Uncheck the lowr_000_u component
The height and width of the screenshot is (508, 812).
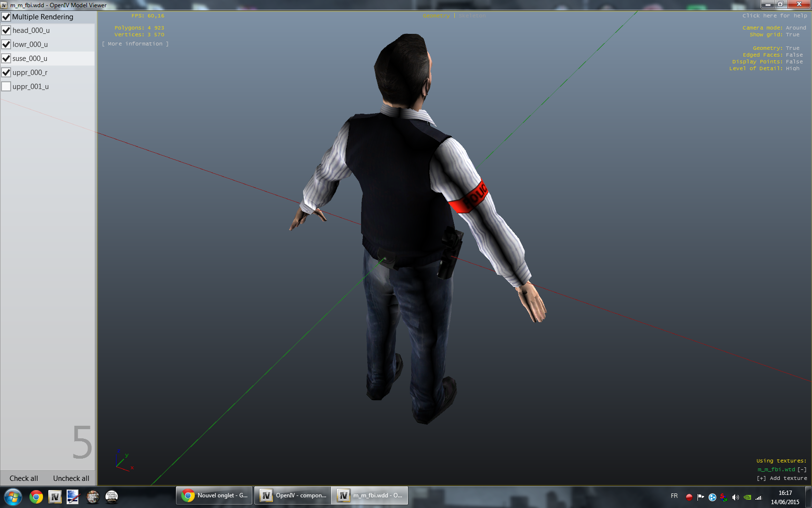[x=6, y=44]
